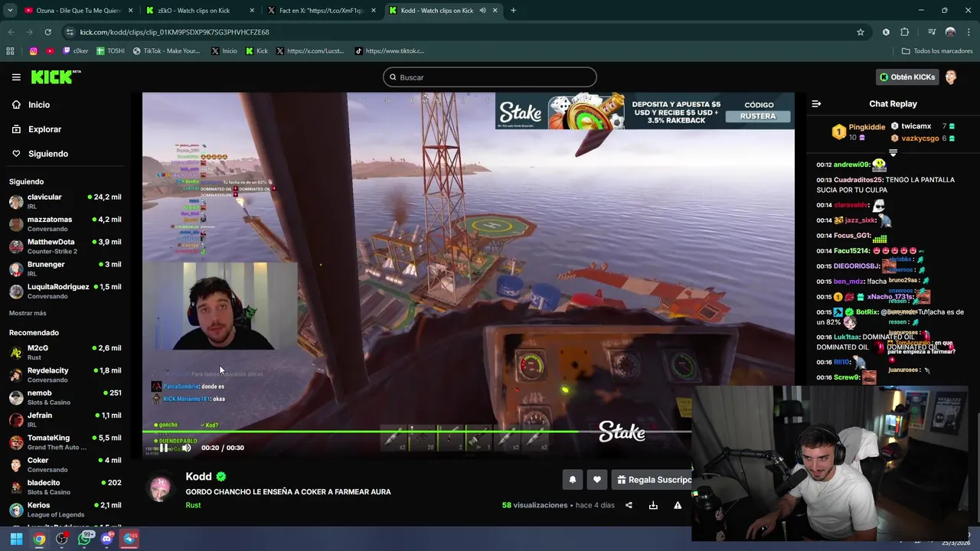This screenshot has height=551, width=980.
Task: Open the Kodd channel name
Action: coord(198,477)
